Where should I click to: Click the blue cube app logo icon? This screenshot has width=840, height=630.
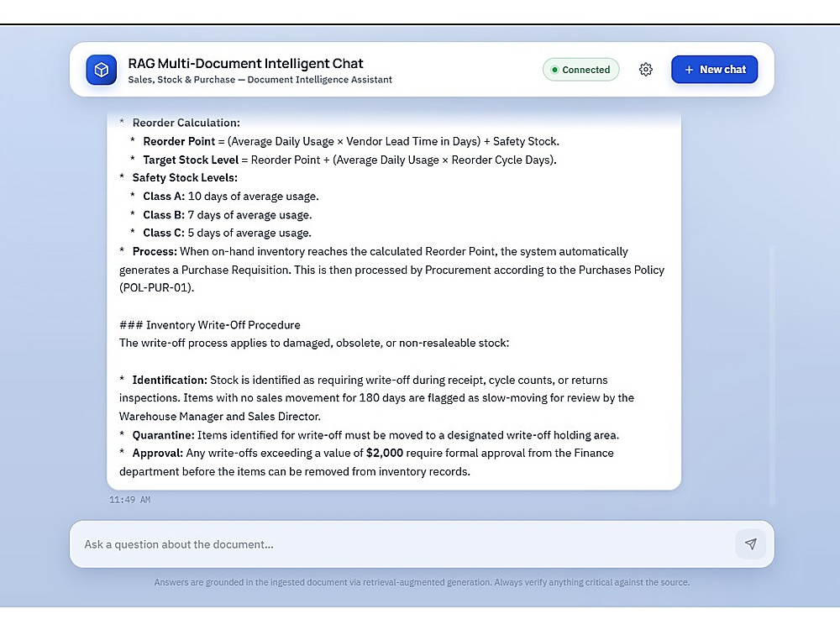102,70
